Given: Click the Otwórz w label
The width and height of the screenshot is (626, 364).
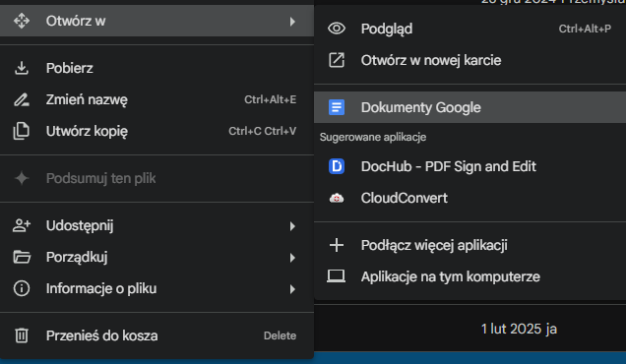Looking at the screenshot, I should (76, 22).
